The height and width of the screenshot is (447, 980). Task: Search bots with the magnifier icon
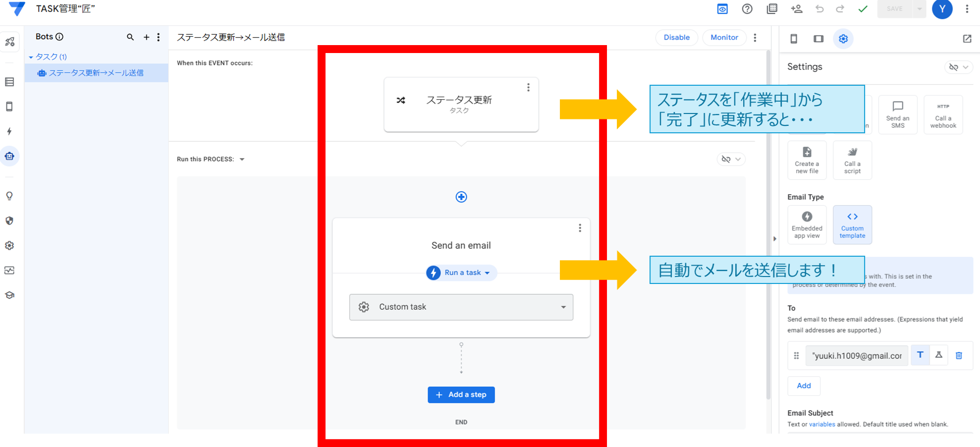pyautogui.click(x=130, y=37)
